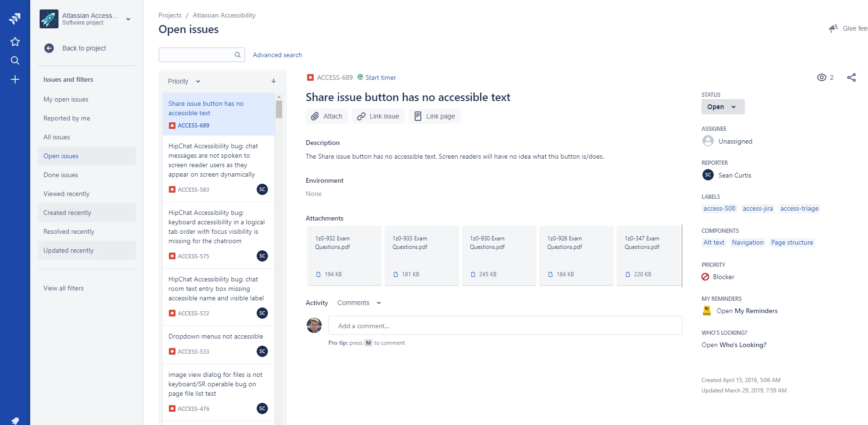Open the 1z0-933 Exam Questions.pdf attachment

422,255
